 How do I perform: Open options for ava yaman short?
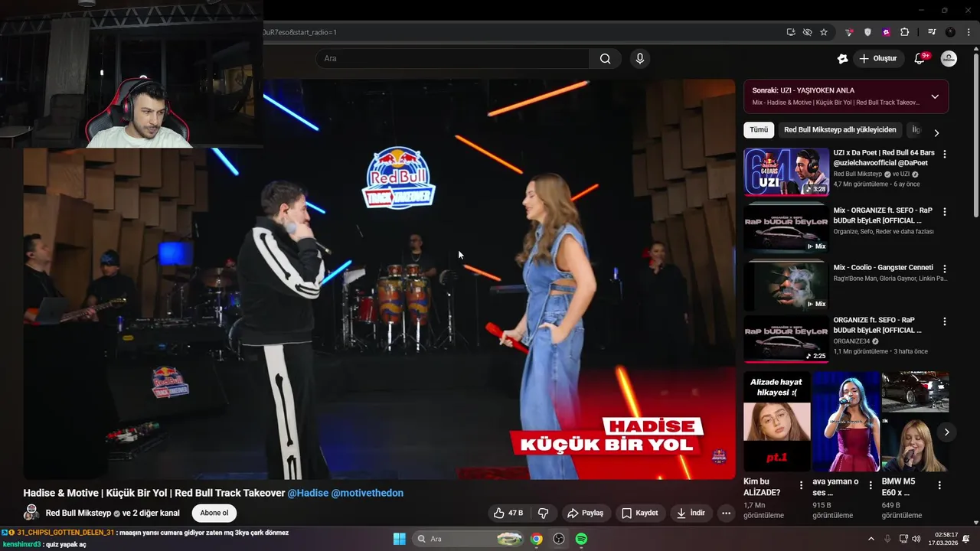coord(870,485)
